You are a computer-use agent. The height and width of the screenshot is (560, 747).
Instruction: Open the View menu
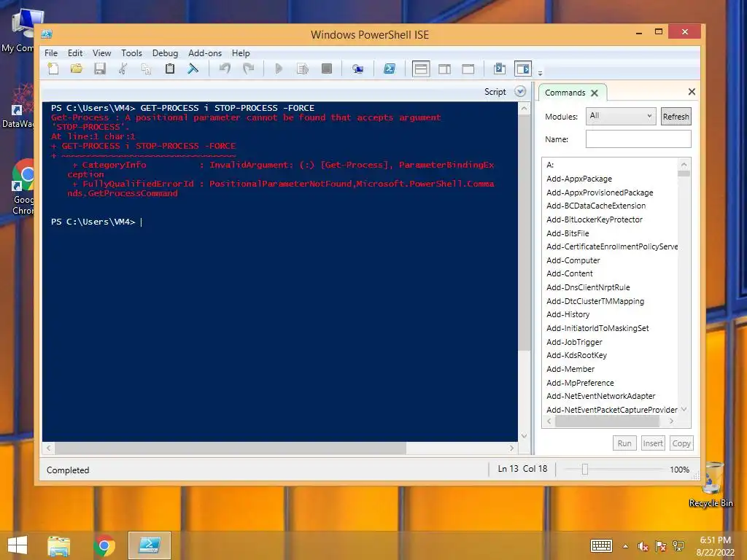[101, 52]
